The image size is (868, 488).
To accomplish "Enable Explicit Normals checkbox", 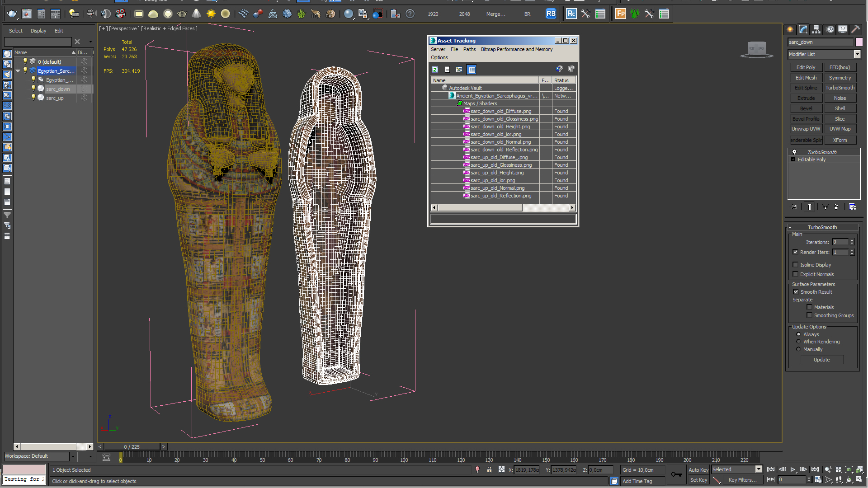I will click(796, 274).
